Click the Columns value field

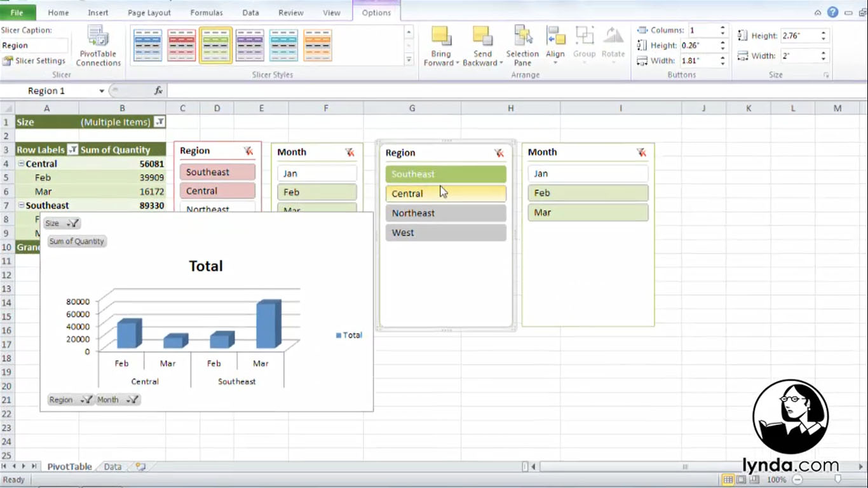pyautogui.click(x=703, y=30)
